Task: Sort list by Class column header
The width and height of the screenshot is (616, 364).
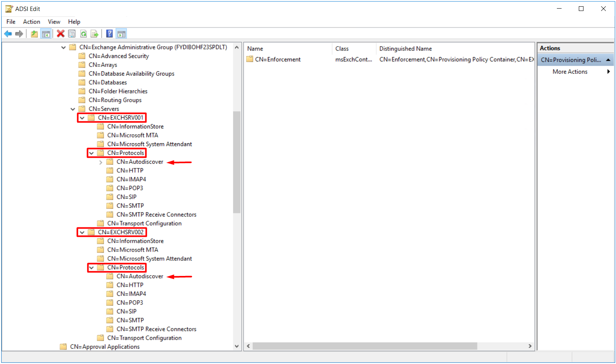Action: 354,49
